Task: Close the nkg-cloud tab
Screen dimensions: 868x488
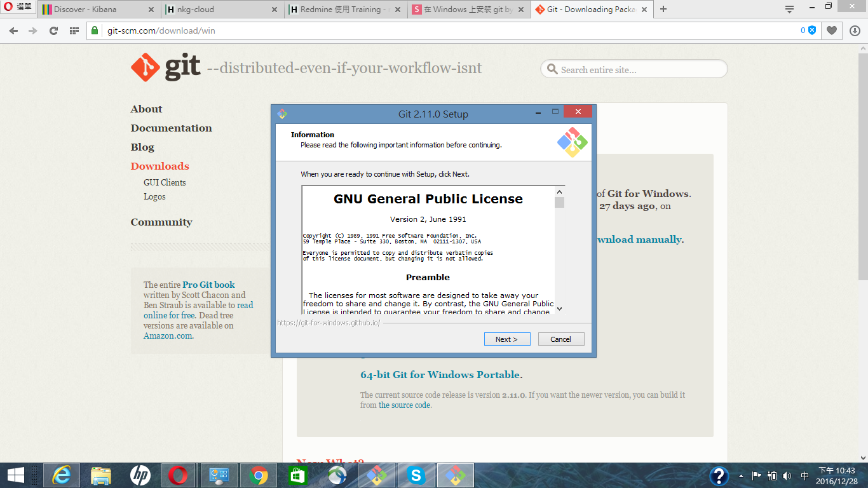Action: [275, 10]
